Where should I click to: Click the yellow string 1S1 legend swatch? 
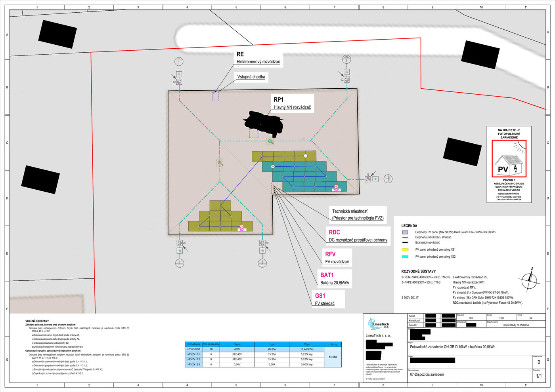tap(405, 250)
